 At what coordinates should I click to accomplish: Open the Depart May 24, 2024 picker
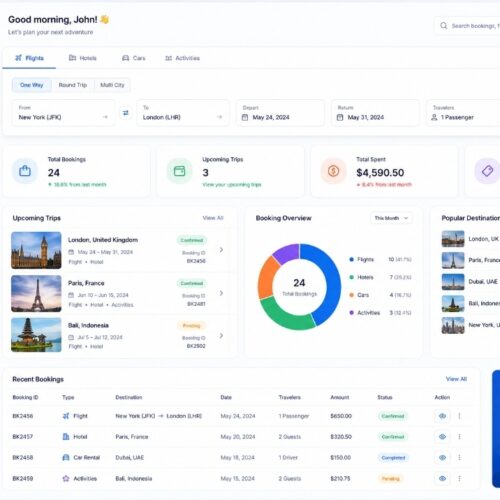click(x=280, y=113)
